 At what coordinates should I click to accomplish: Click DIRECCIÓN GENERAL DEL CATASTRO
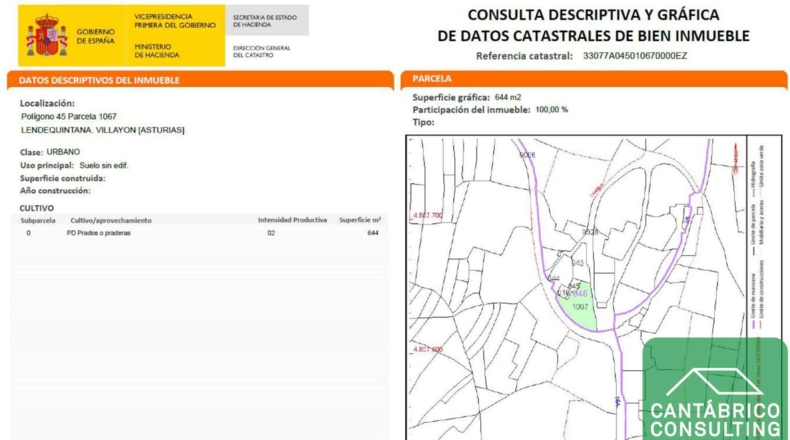click(x=261, y=51)
